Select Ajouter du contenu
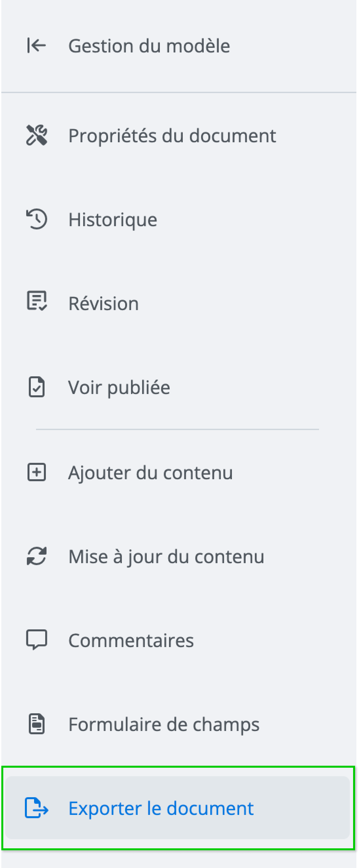Image resolution: width=359 pixels, height=868 pixels. (x=150, y=473)
